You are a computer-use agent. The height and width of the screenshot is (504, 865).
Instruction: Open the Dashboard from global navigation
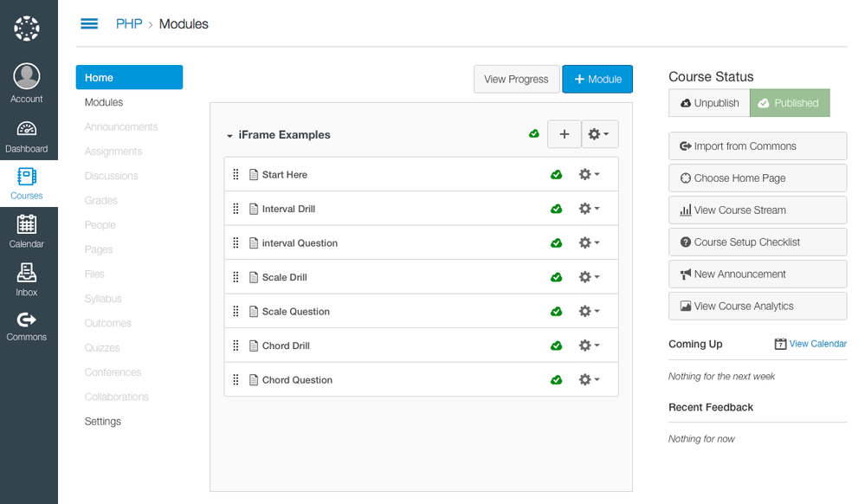pyautogui.click(x=27, y=137)
